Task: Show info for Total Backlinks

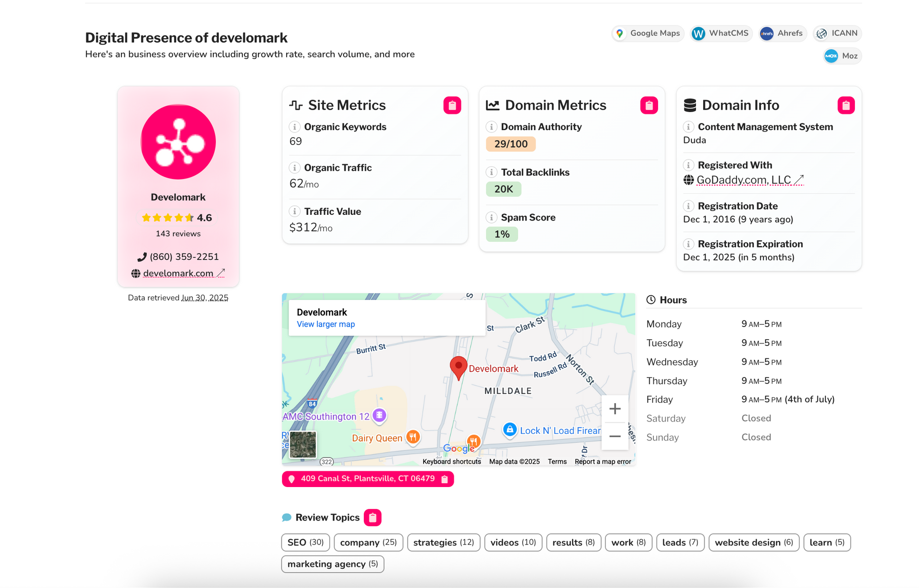Action: coord(491,172)
